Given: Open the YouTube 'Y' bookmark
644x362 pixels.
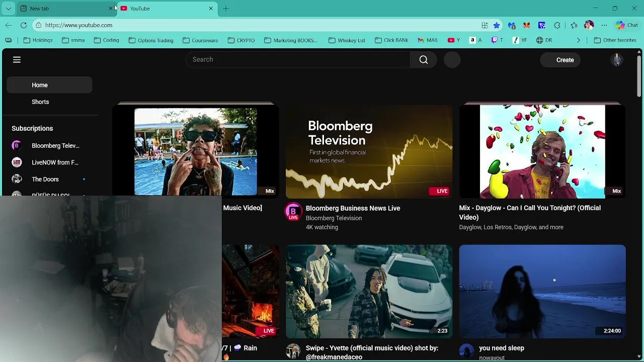Looking at the screenshot, I should 454,40.
